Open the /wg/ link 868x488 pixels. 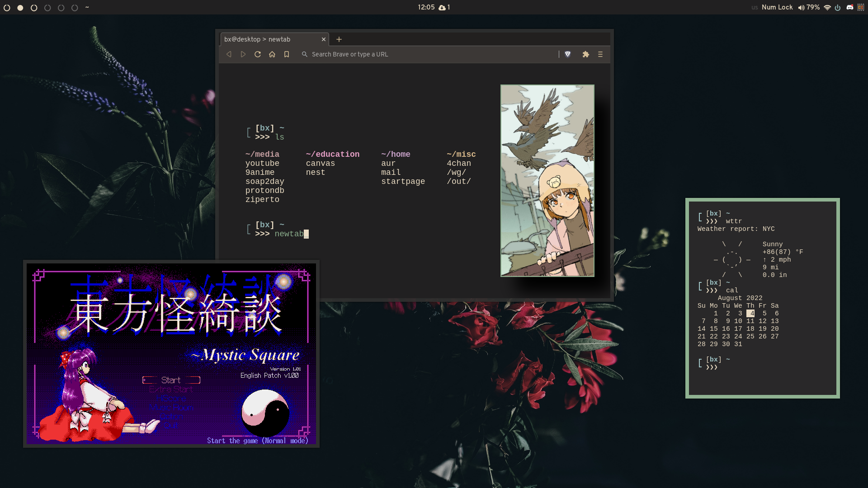coord(457,173)
